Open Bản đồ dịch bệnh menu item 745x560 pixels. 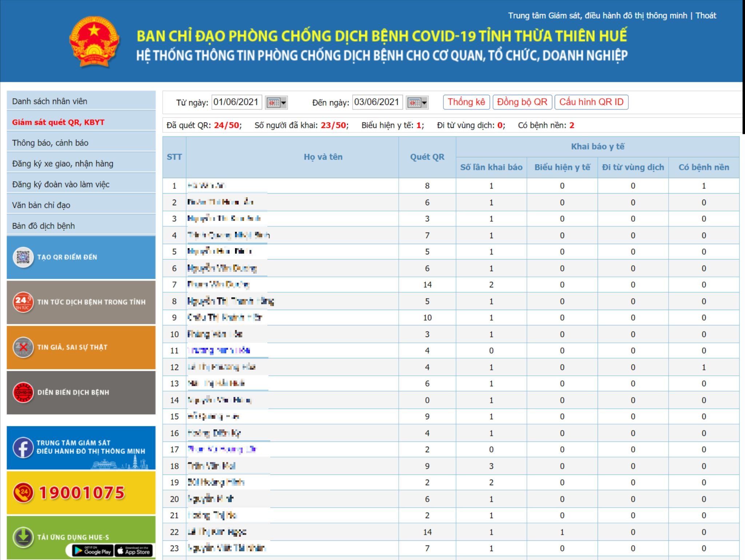click(43, 226)
